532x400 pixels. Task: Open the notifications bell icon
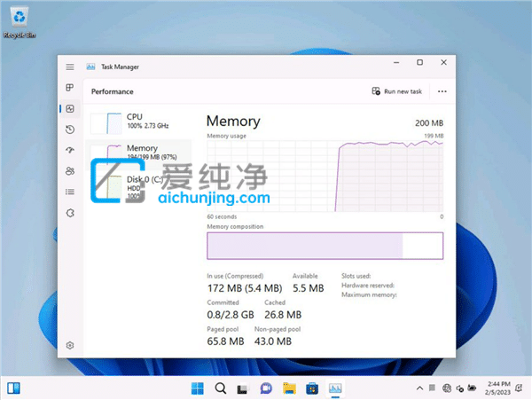point(519,388)
